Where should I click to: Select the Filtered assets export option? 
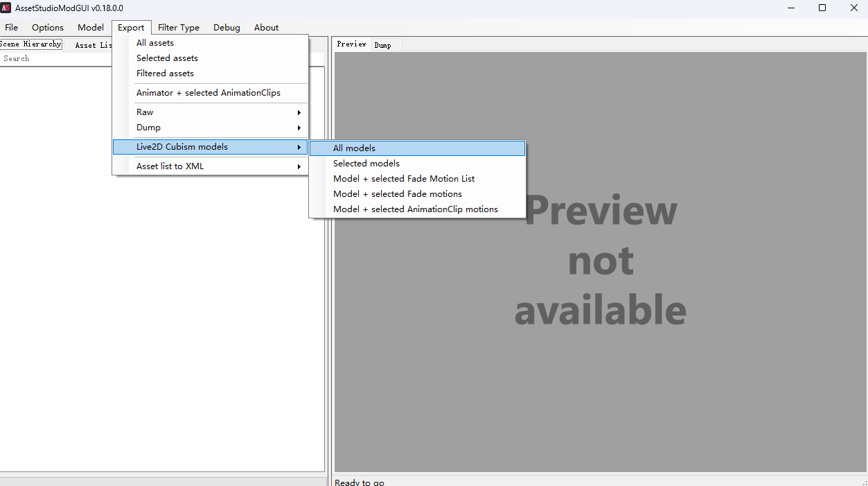tap(165, 73)
